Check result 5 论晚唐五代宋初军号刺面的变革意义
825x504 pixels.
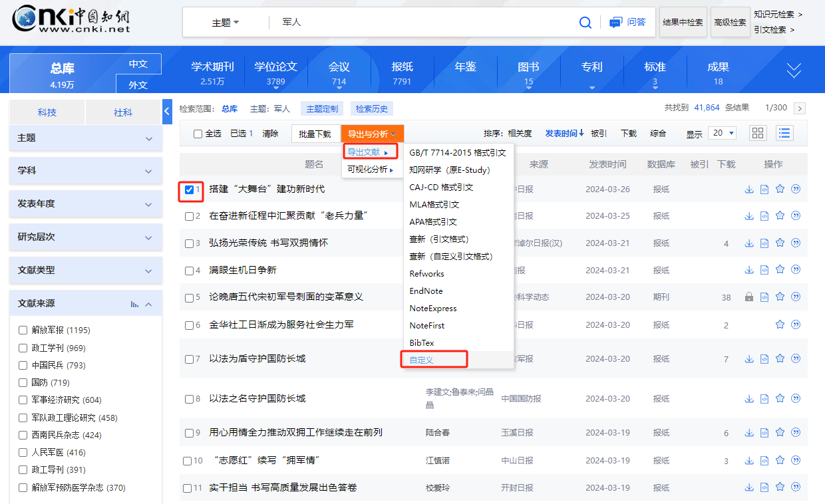(189, 298)
